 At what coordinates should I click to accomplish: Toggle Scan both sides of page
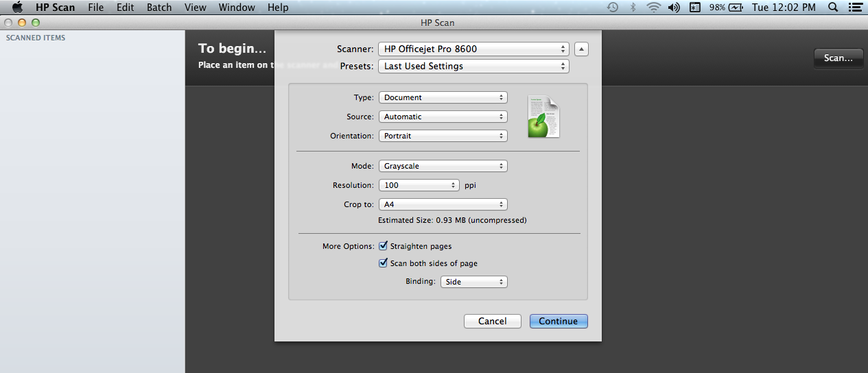coord(384,263)
